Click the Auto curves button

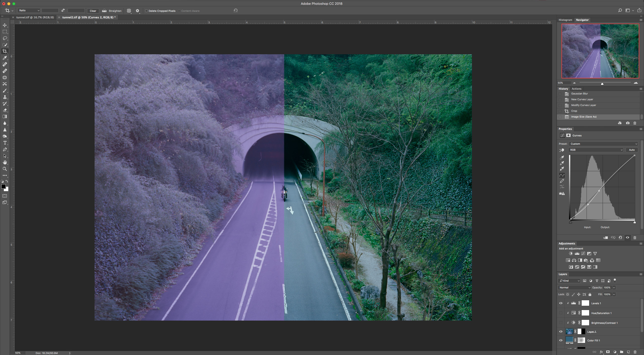point(632,150)
